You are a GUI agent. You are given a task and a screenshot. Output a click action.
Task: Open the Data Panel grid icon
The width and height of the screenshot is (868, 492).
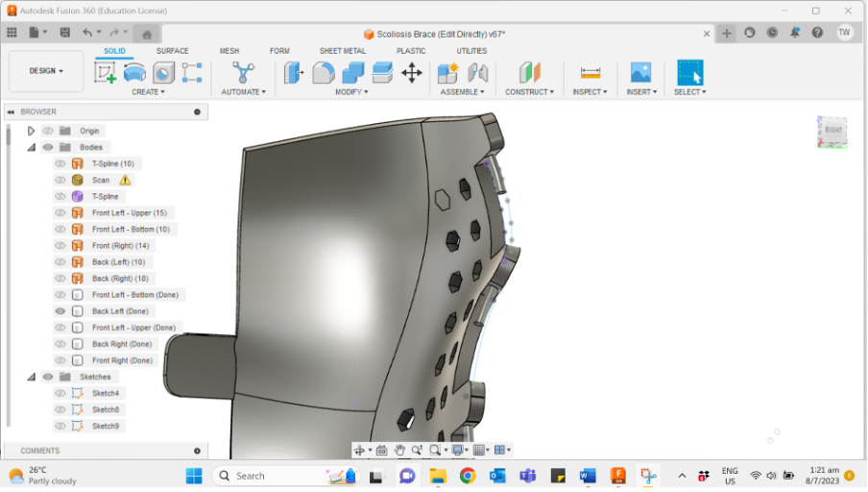click(x=12, y=33)
